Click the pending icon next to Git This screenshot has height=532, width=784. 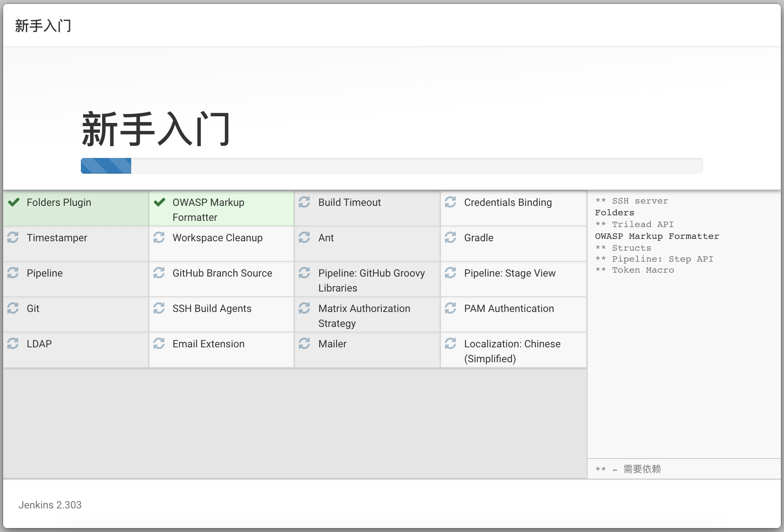tap(13, 308)
